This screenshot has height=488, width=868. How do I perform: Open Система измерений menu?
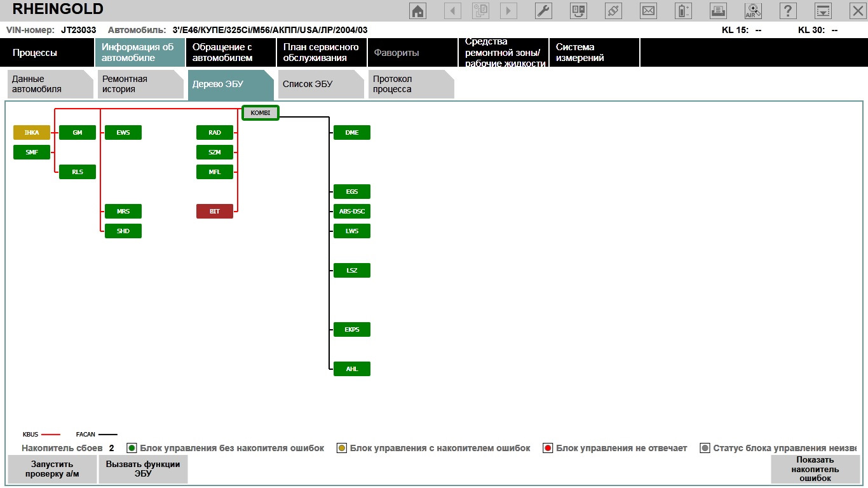[x=594, y=52]
